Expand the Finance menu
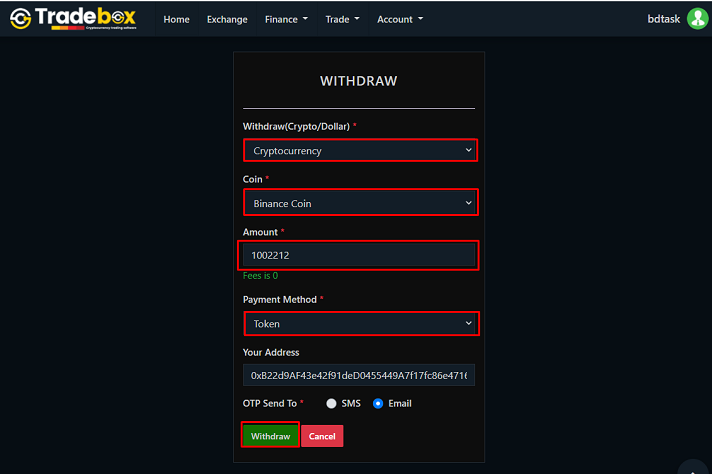Image resolution: width=712 pixels, height=474 pixels. (286, 19)
